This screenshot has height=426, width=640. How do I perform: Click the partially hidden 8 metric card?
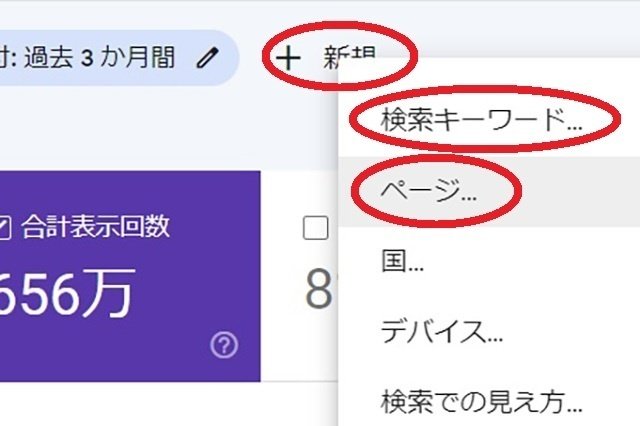[320, 276]
